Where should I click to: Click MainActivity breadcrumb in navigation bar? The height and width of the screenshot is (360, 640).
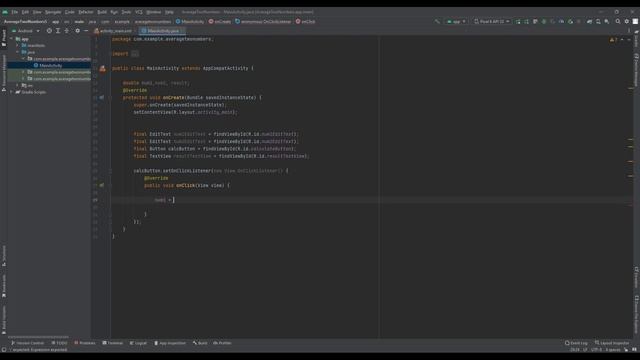tap(190, 21)
